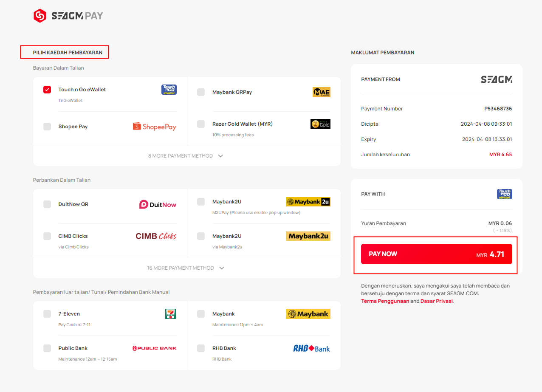This screenshot has width=542, height=392.
Task: Check the CIMB Clicks checkbox
Action: tap(47, 236)
